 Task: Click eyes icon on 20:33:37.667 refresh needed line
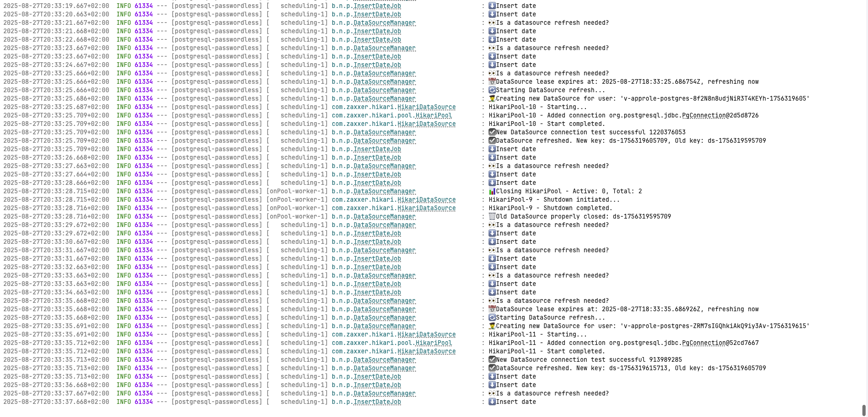[x=492, y=393]
